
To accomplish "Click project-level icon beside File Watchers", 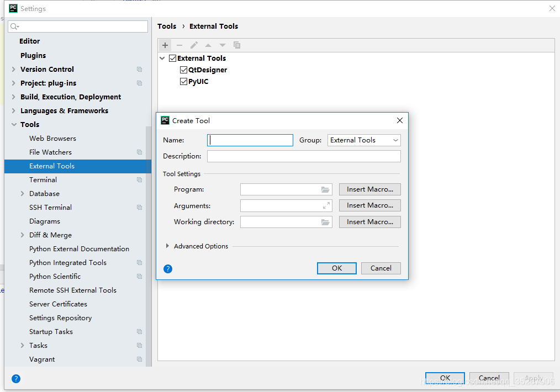I will pos(139,152).
